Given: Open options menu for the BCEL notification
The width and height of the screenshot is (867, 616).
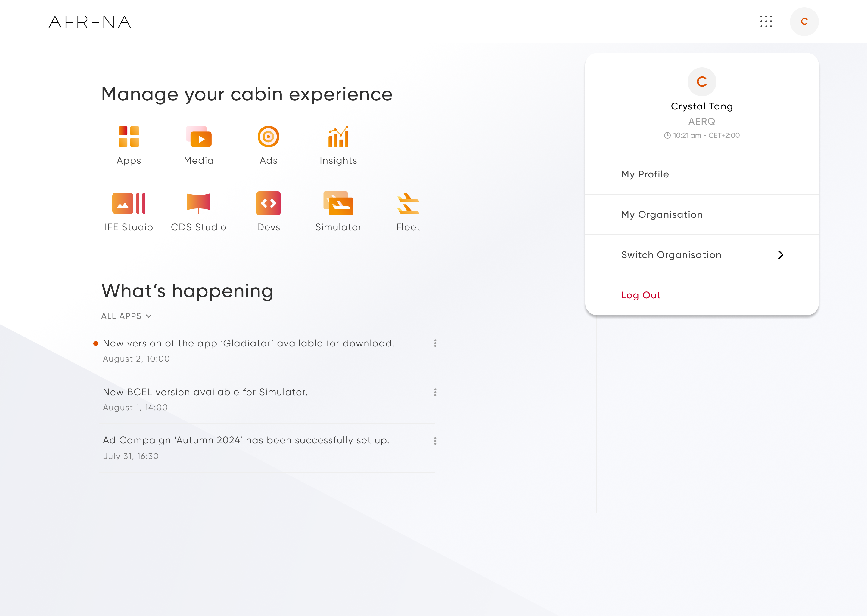Looking at the screenshot, I should point(435,392).
